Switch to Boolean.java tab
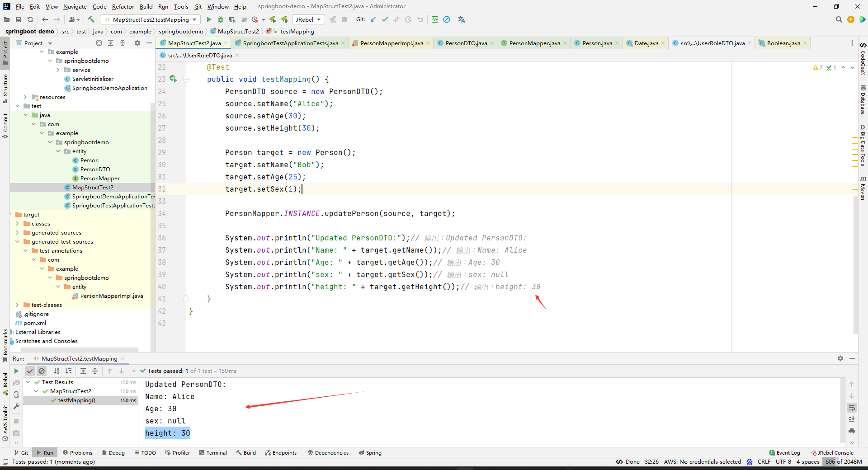This screenshot has width=868, height=470. 783,43
